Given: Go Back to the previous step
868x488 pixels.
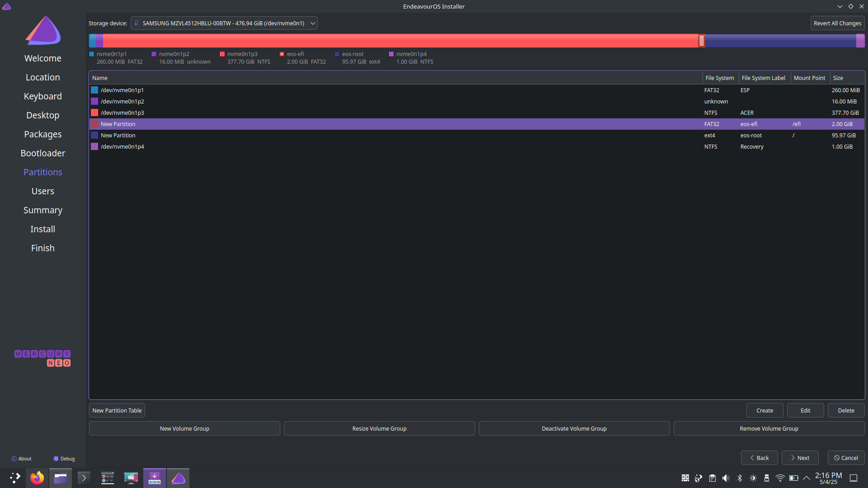Looking at the screenshot, I should click(759, 458).
